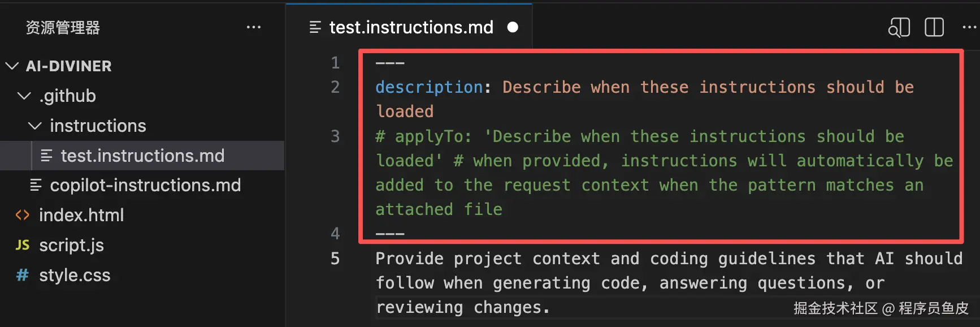The width and height of the screenshot is (980, 327).
Task: Collapse the .github folder chevron
Action: click(x=24, y=96)
